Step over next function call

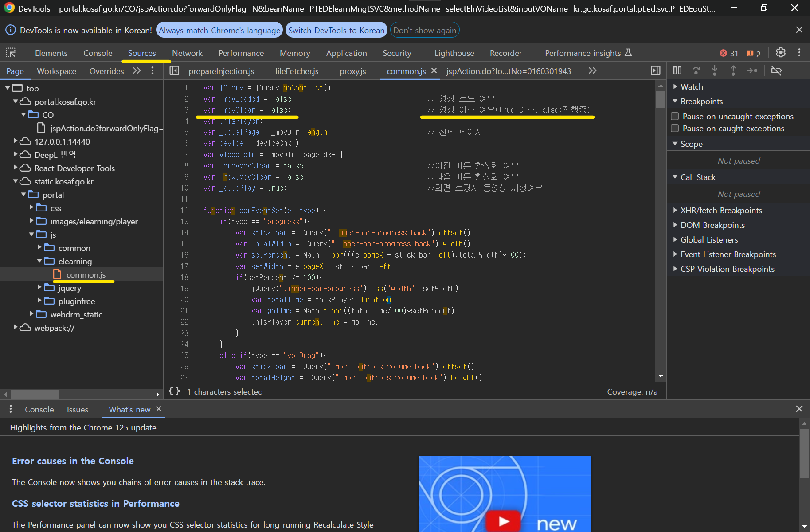tap(696, 70)
